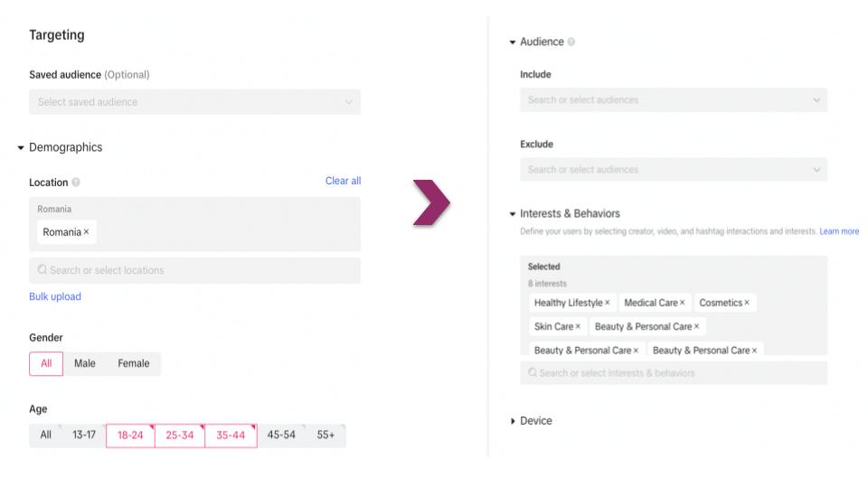Click the Location info help icon

point(76,183)
